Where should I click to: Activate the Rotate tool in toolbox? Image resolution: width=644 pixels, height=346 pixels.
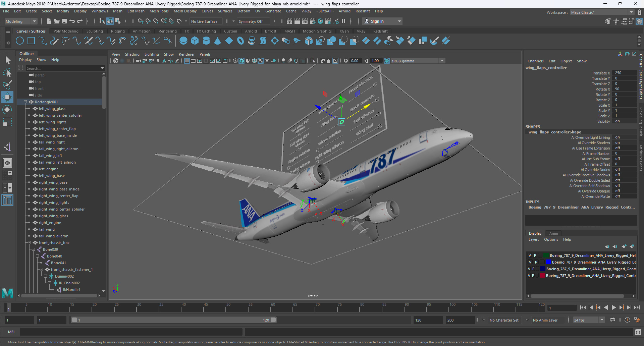pyautogui.click(x=7, y=110)
